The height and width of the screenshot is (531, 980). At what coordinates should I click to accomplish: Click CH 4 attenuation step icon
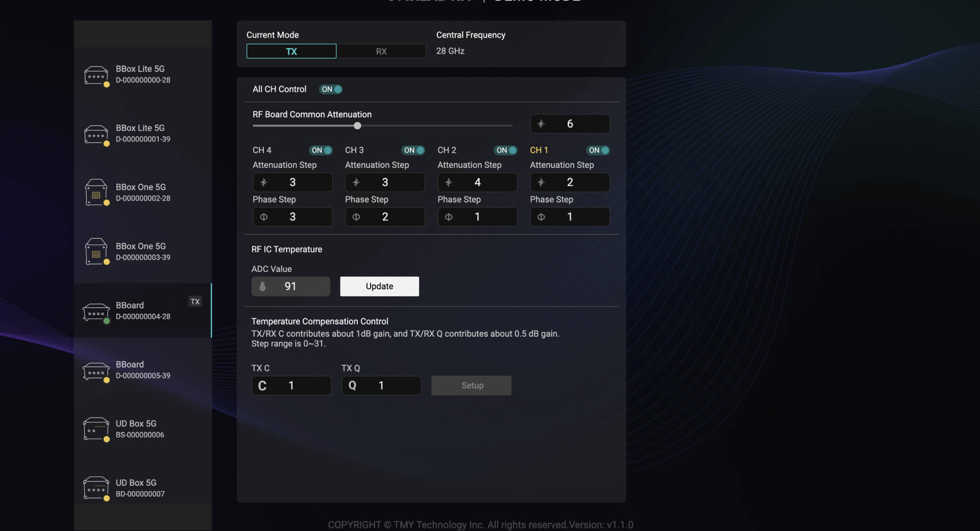pos(264,182)
